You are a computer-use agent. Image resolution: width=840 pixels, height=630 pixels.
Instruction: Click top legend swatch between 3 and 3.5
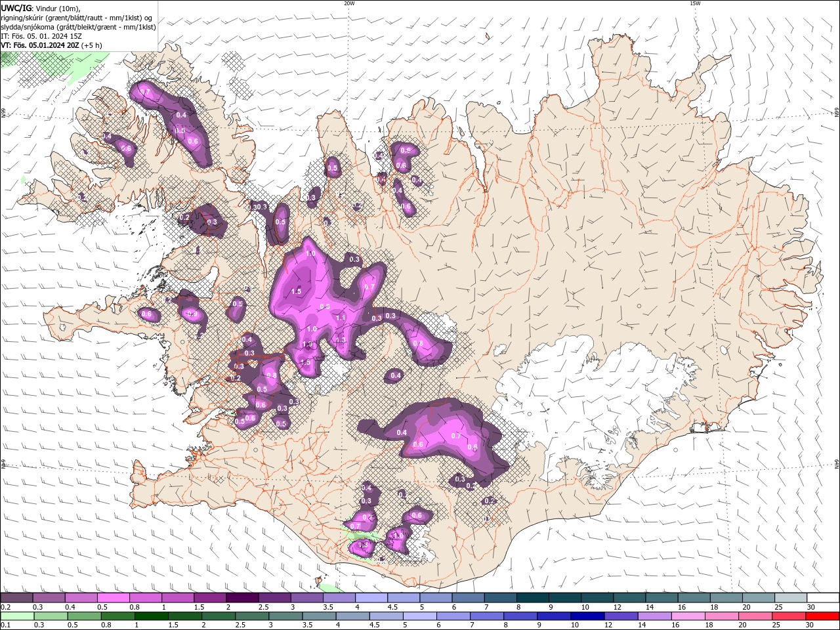306,598
